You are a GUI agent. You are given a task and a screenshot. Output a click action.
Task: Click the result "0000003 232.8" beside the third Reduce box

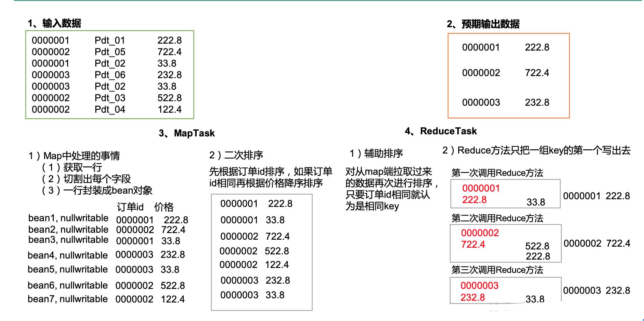click(x=597, y=291)
